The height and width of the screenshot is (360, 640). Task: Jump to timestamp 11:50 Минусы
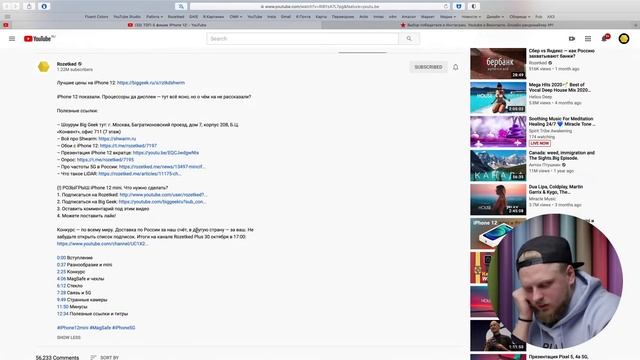[62, 307]
